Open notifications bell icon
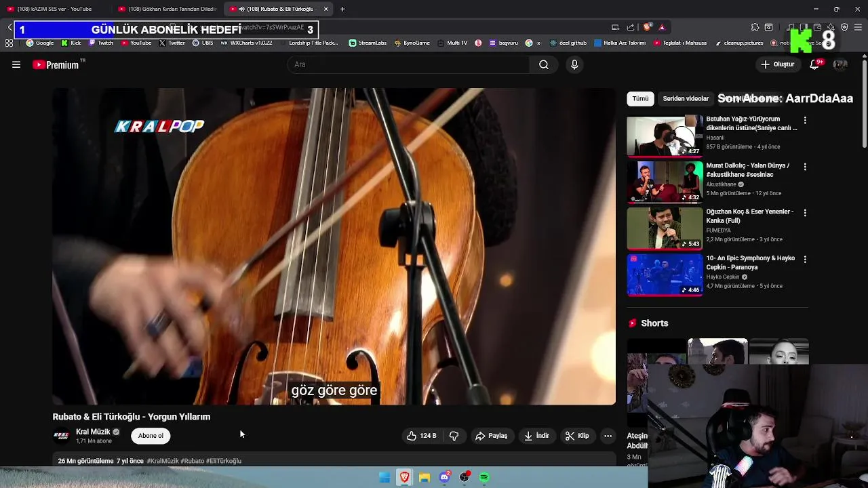Screen dimensions: 868x488 815,64
